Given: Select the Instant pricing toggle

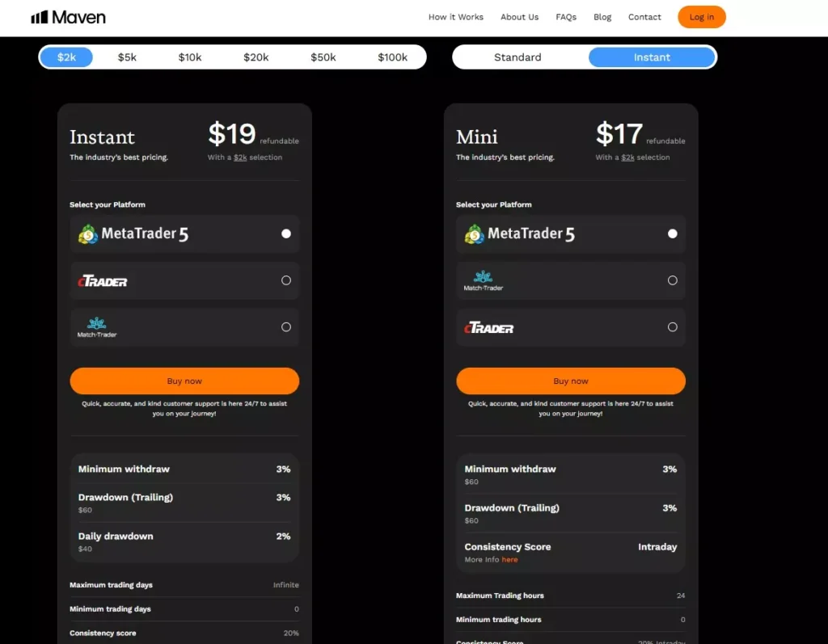Looking at the screenshot, I should (x=652, y=57).
